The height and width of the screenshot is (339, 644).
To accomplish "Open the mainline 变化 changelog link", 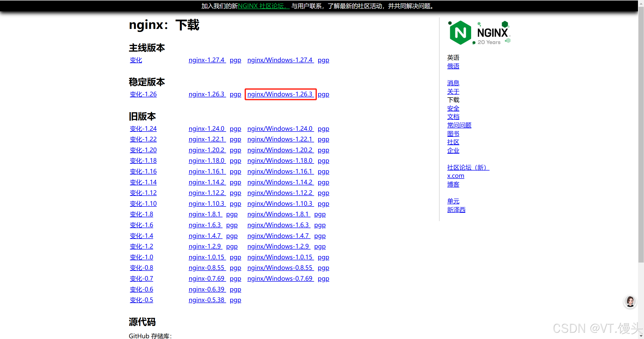I will coord(136,60).
